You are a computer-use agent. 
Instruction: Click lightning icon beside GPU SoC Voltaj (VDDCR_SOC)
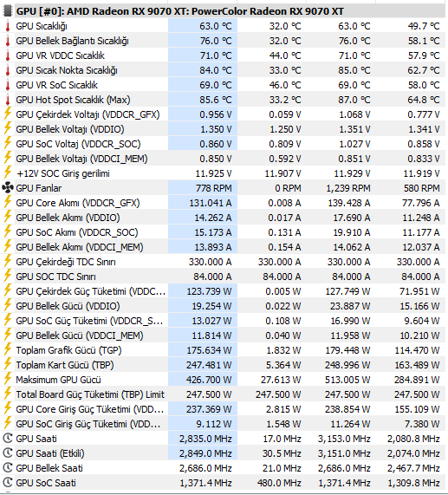[8, 143]
